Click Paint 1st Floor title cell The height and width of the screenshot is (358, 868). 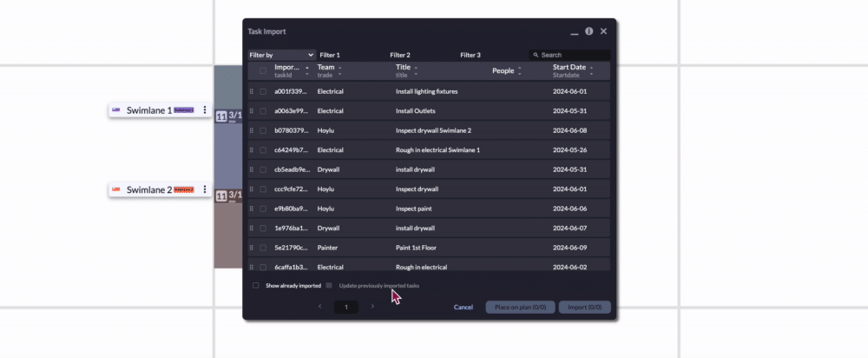[x=416, y=248]
